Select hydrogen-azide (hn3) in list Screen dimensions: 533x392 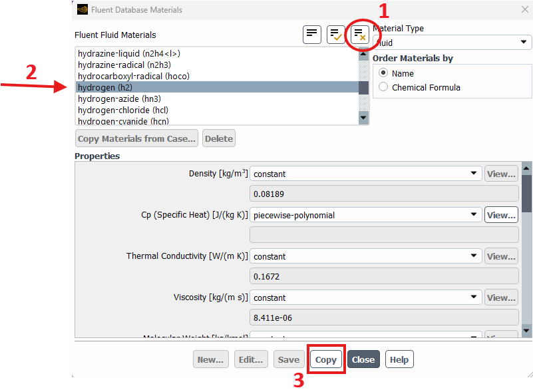click(217, 98)
